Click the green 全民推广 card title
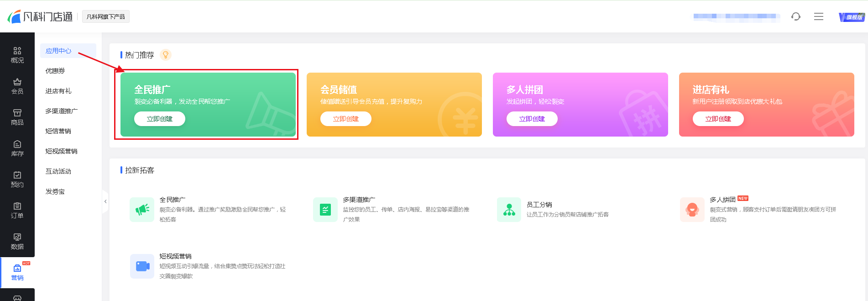The height and width of the screenshot is (301, 868). point(152,90)
